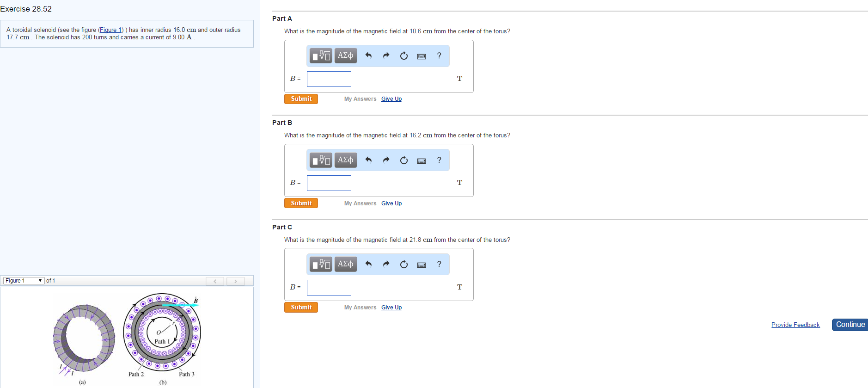
Task: Click Give Up link for Part B
Action: (x=391, y=203)
